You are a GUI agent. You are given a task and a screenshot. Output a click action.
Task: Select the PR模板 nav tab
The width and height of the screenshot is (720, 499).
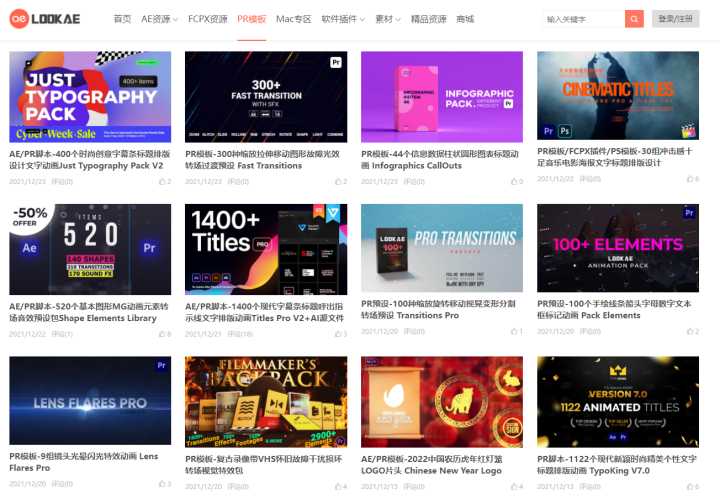(252, 19)
